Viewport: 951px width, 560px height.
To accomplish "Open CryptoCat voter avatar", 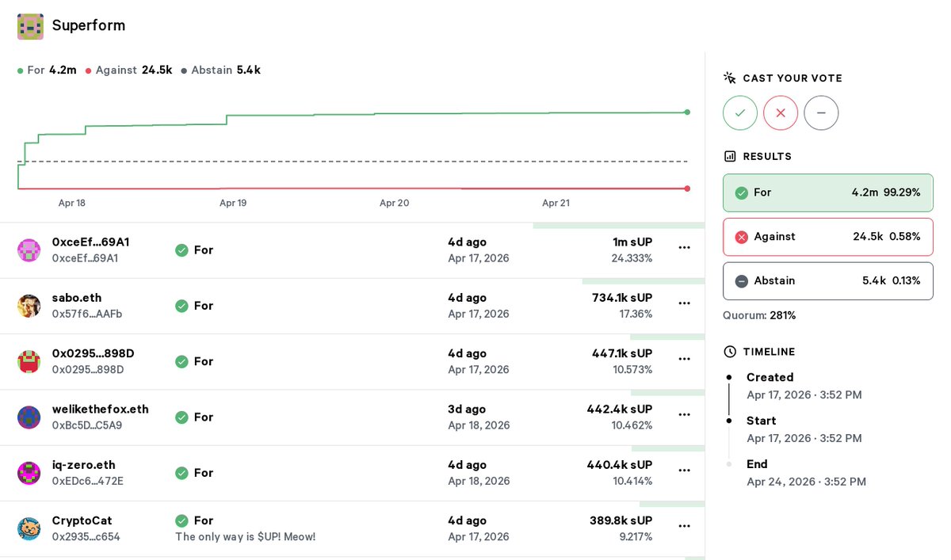I will [29, 528].
